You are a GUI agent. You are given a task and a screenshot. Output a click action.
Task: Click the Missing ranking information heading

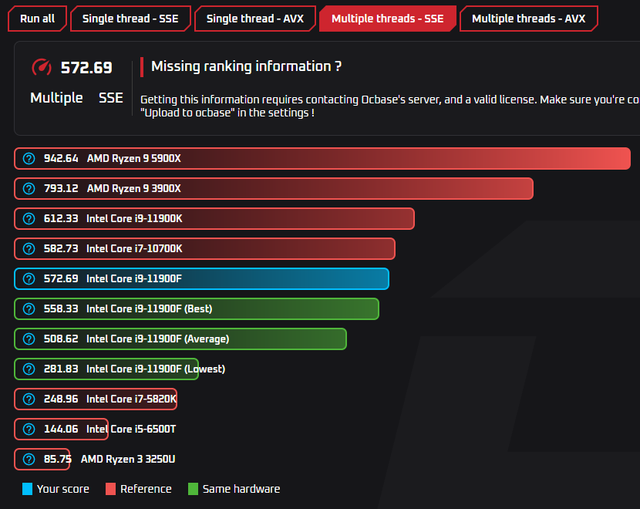pyautogui.click(x=246, y=67)
